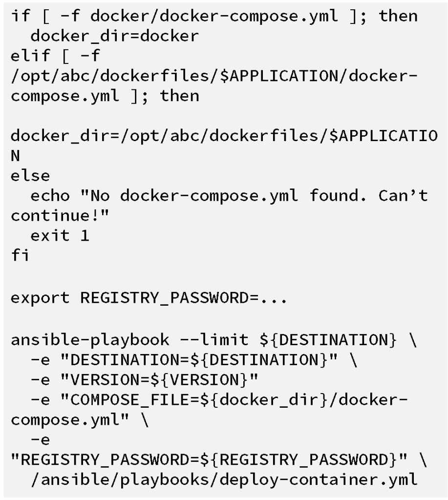The height and width of the screenshot is (500, 448).
Task: Click the "ansible-playbook" command
Action: tap(90, 339)
